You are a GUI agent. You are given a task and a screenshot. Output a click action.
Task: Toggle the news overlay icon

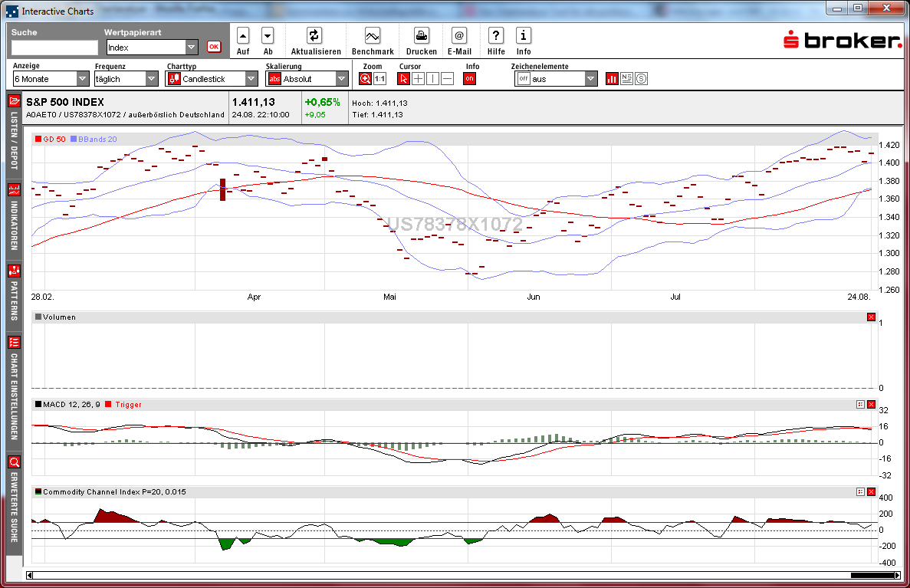(x=626, y=78)
